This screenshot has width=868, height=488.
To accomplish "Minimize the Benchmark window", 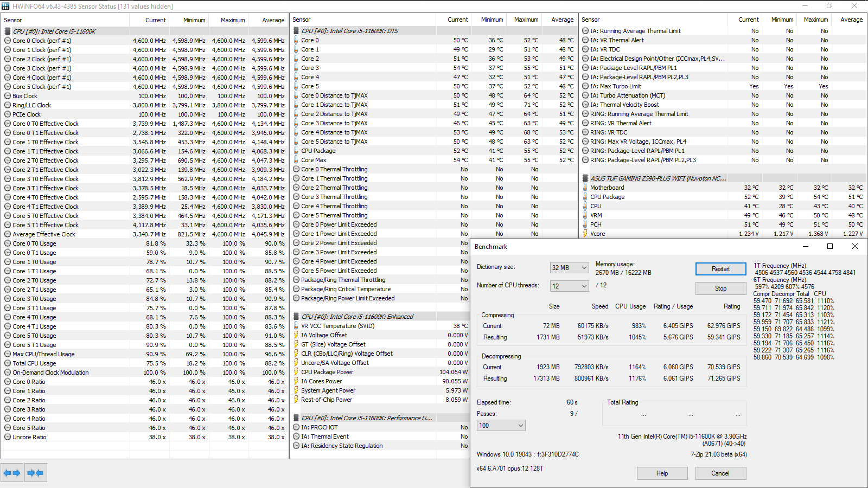I will coord(805,246).
